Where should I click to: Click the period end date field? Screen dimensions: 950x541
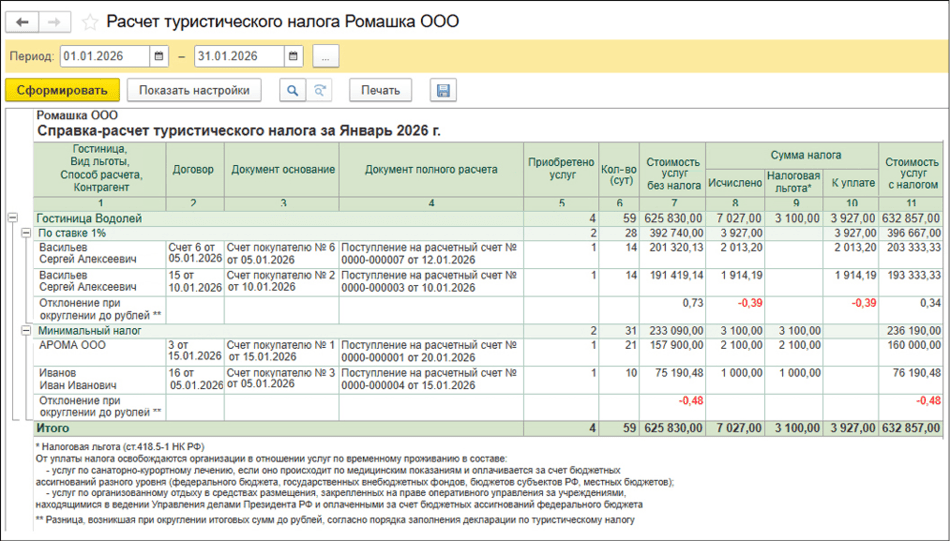[x=238, y=56]
